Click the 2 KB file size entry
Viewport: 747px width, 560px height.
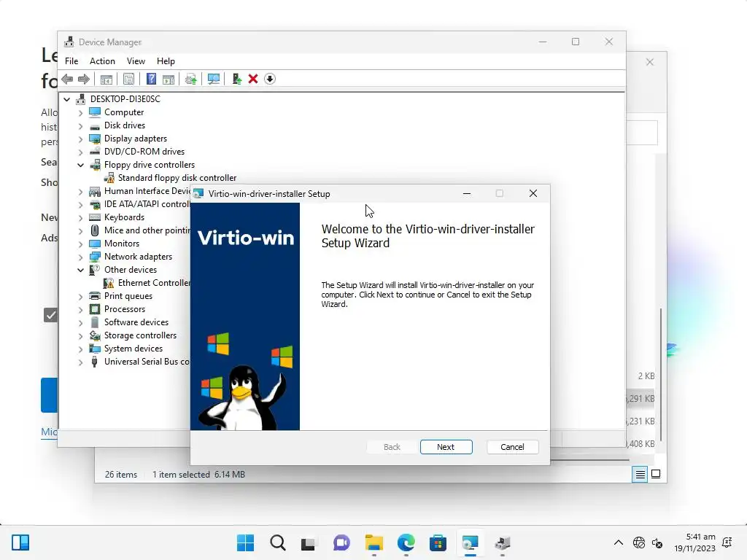646,376
